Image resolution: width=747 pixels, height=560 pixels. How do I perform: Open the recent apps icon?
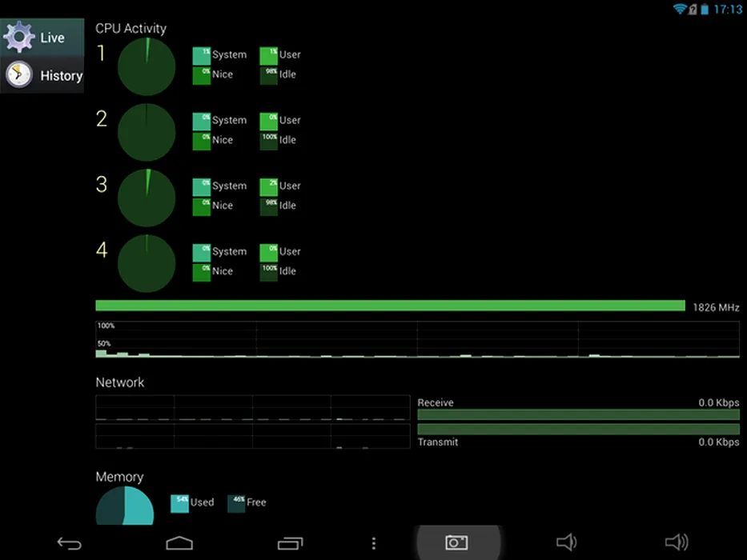click(290, 543)
